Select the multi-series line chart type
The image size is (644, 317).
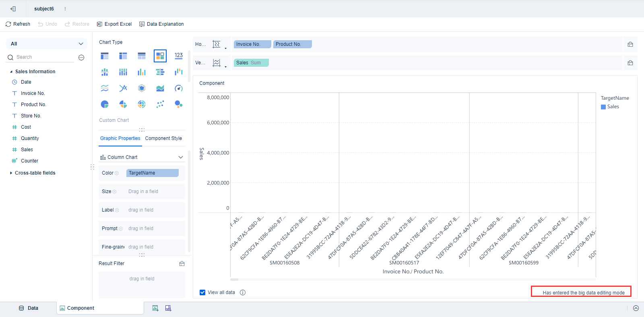105,88
